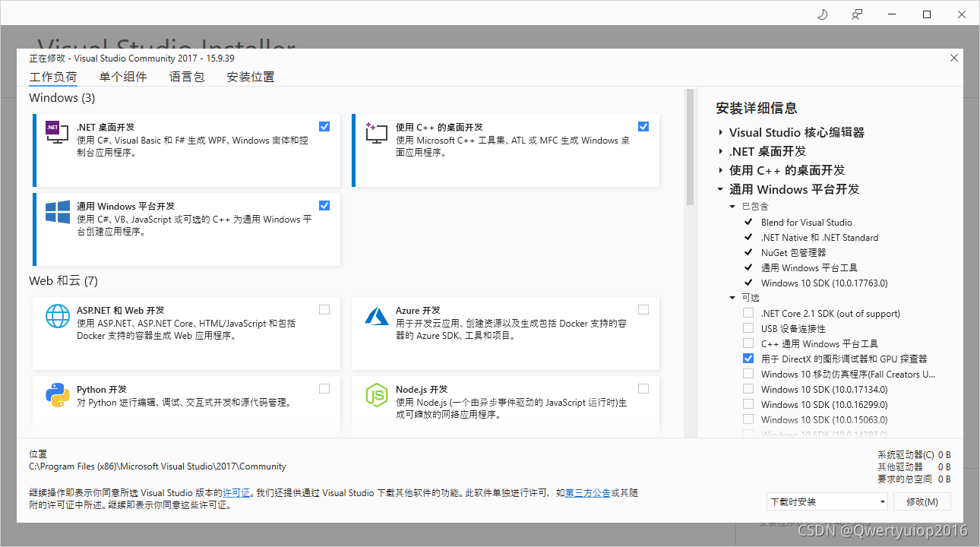Collapse 通用 Windows 平台开发 in install details

(720, 189)
